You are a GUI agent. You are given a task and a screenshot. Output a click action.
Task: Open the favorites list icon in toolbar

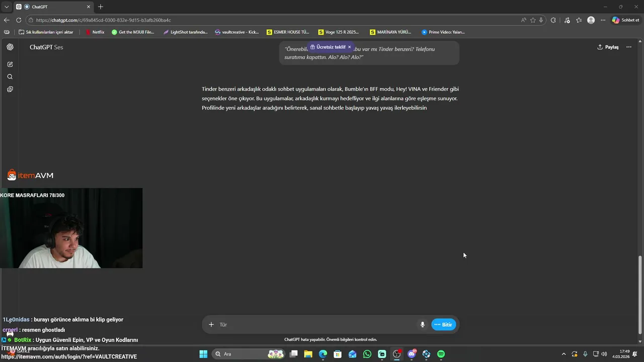[579, 20]
